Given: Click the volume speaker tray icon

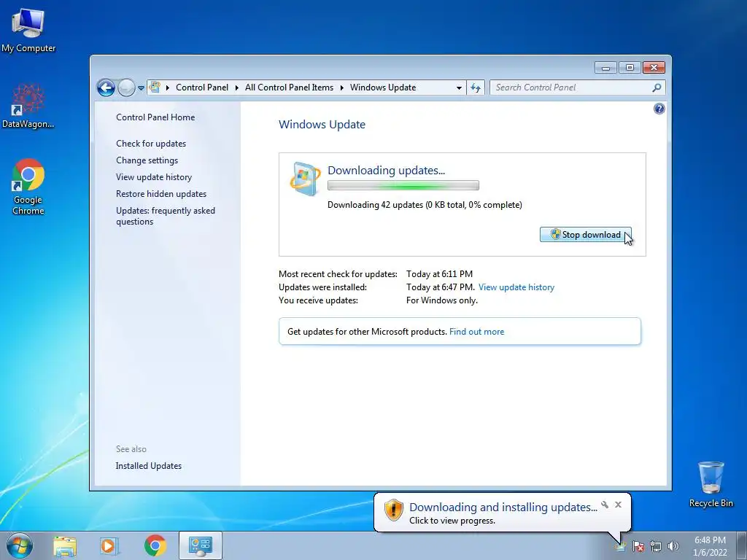Looking at the screenshot, I should pos(673,546).
